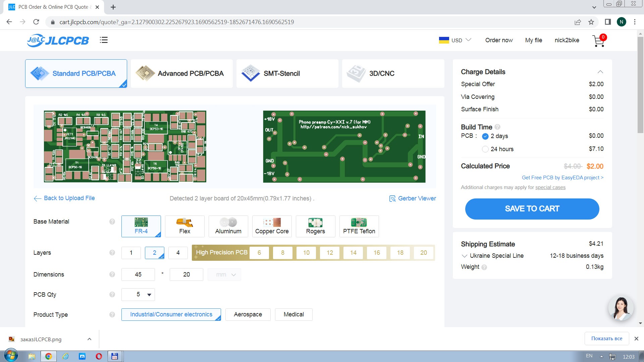The height and width of the screenshot is (362, 644).
Task: Click help icon next to Base Material
Action: (112, 222)
